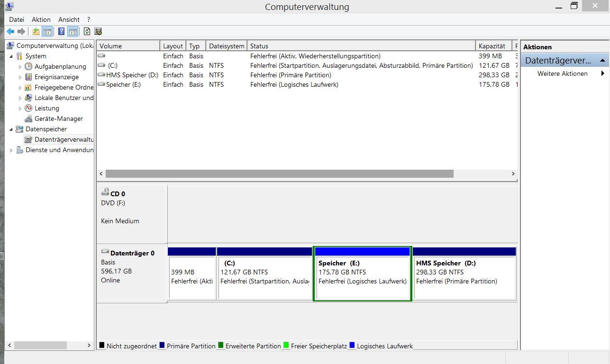The height and width of the screenshot is (364, 610).
Task: Click the Datenspeicher storage icon
Action: [x=19, y=129]
